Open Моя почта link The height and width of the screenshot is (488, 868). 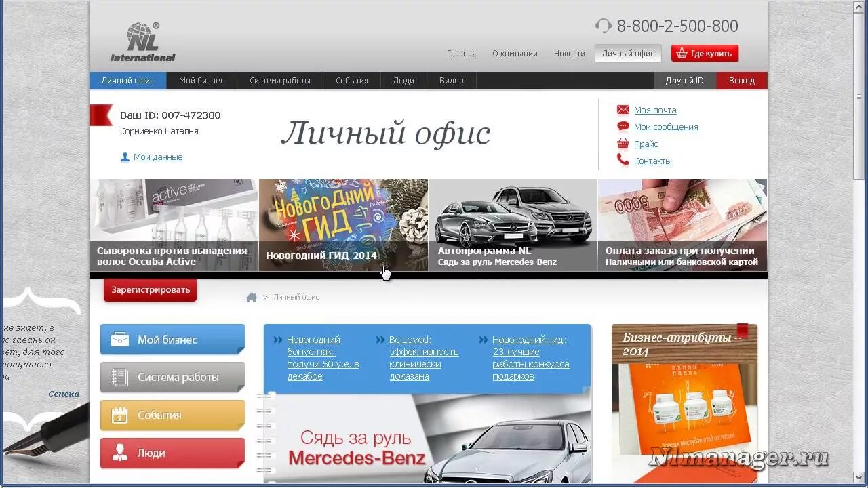point(655,110)
